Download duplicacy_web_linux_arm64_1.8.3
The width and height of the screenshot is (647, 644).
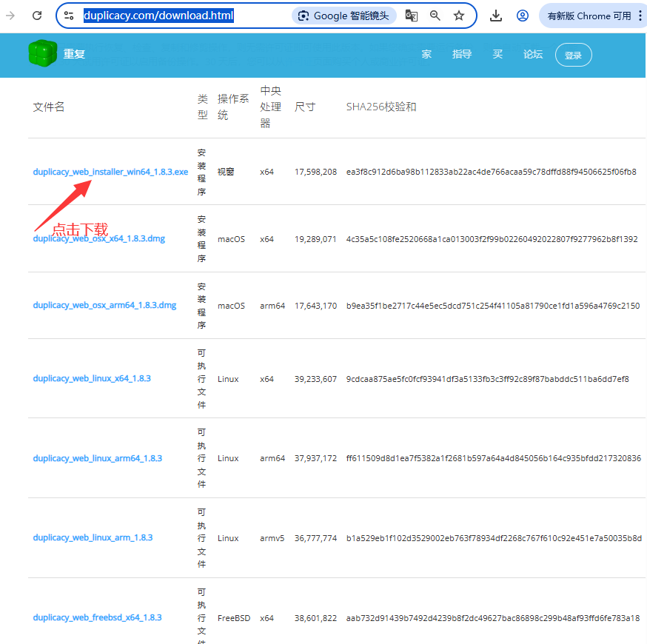pos(98,458)
